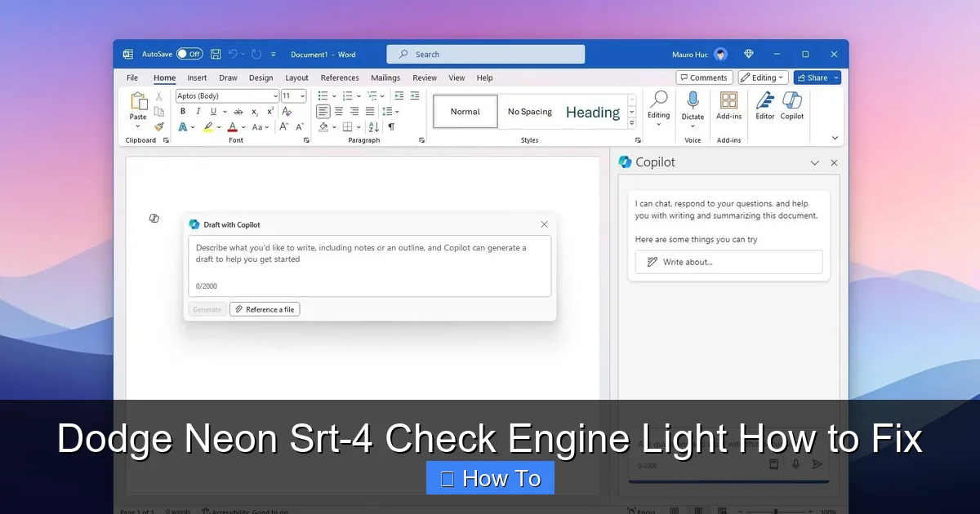This screenshot has width=980, height=514.
Task: Show paragraph marks pilcrow icon
Action: 391,126
